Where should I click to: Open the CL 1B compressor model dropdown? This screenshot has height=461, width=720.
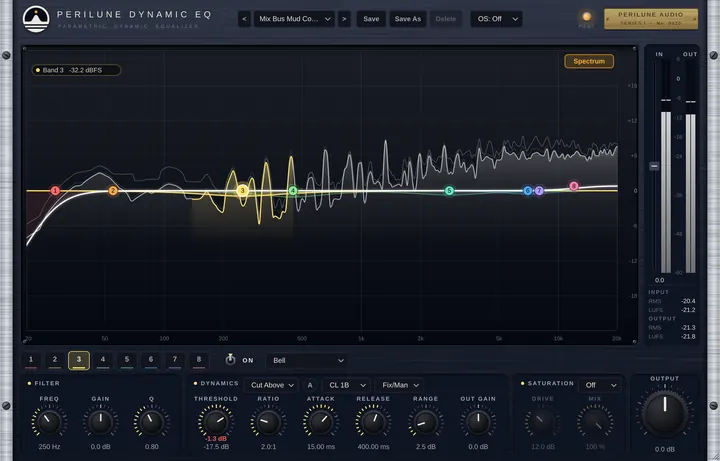[346, 385]
